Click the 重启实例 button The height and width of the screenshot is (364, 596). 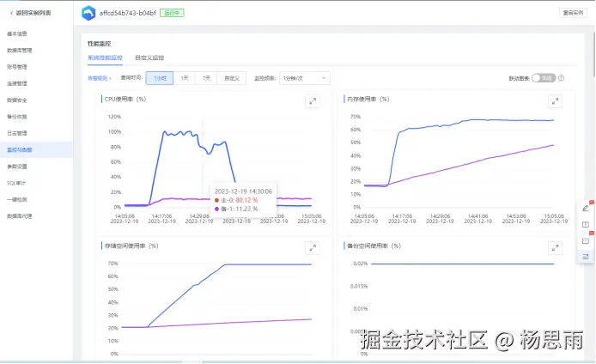[x=573, y=13]
